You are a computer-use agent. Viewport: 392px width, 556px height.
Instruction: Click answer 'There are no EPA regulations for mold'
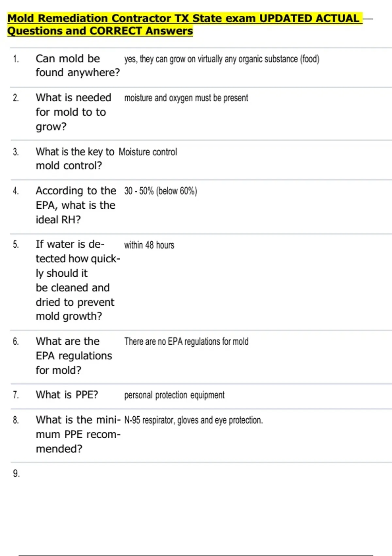(186, 341)
